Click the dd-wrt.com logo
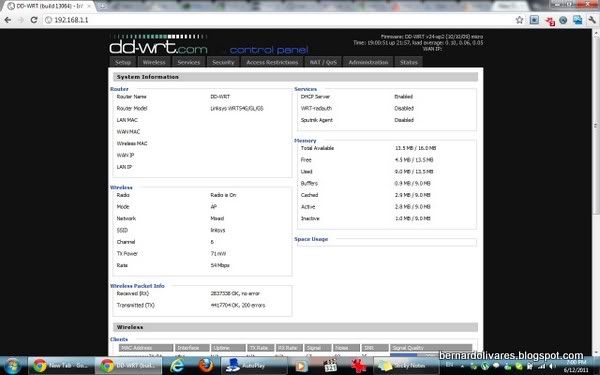 [158, 44]
